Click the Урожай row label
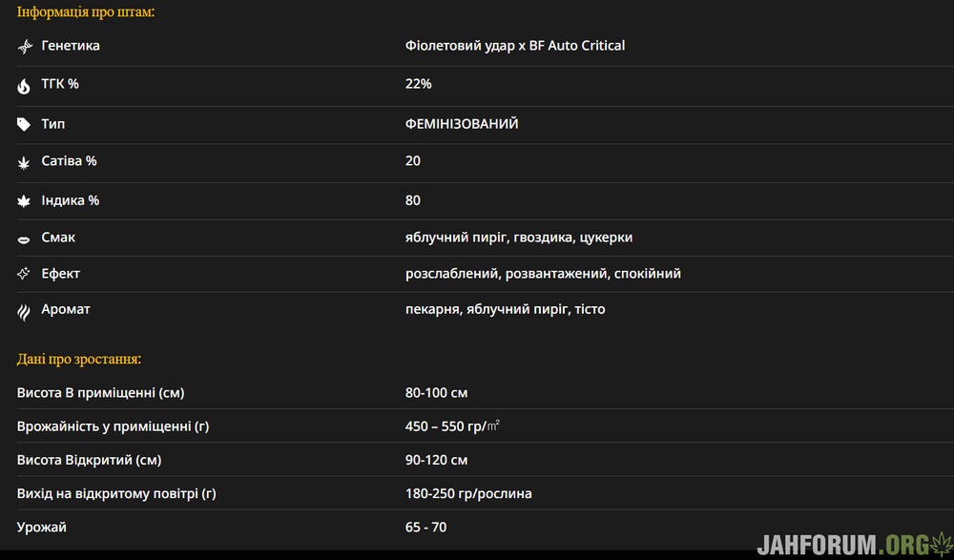Viewport: 954px width, 560px height. 42,528
